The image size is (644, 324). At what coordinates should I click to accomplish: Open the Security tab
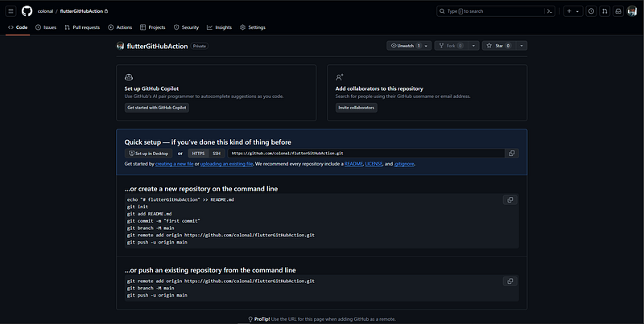pyautogui.click(x=186, y=27)
